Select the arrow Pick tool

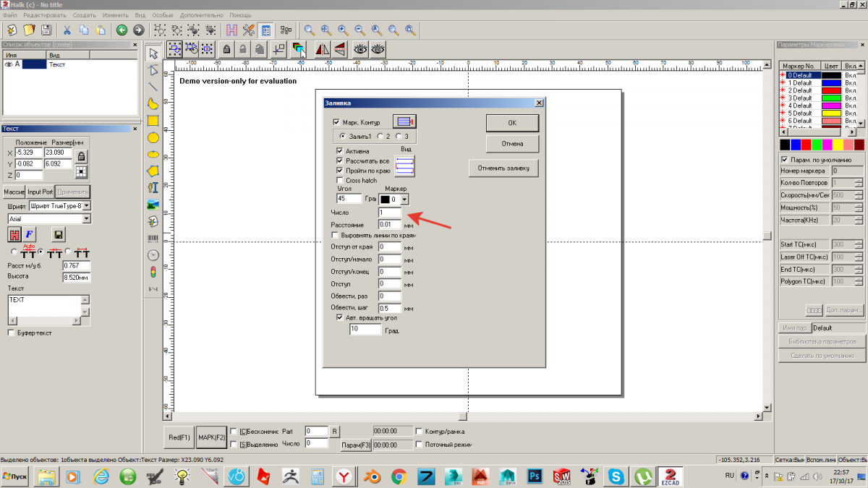pyautogui.click(x=153, y=53)
